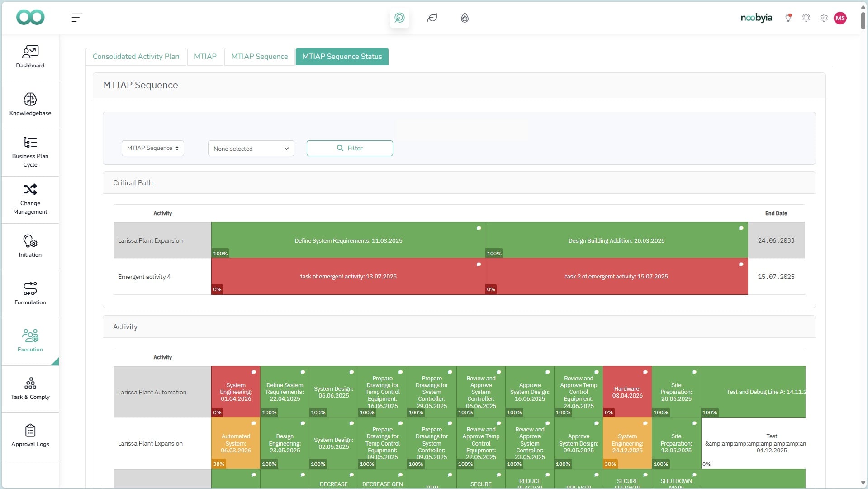This screenshot has height=489, width=868.
Task: Select Approve System Design 16.06.2025 cell
Action: (x=530, y=392)
